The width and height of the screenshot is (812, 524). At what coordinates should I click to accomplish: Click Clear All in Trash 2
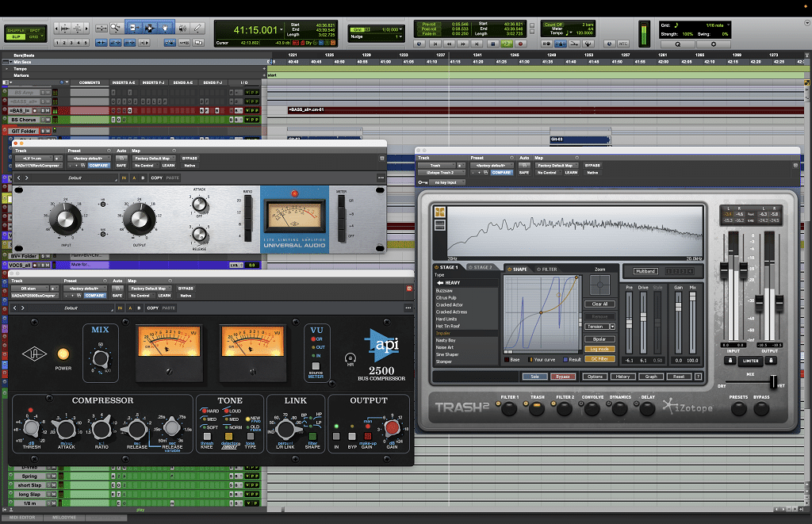coord(599,304)
